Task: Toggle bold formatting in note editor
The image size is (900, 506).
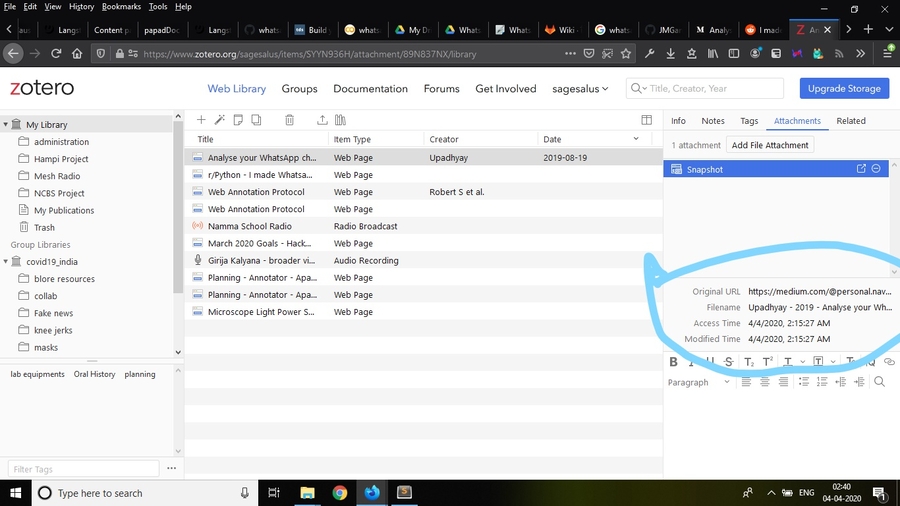Action: tap(673, 362)
